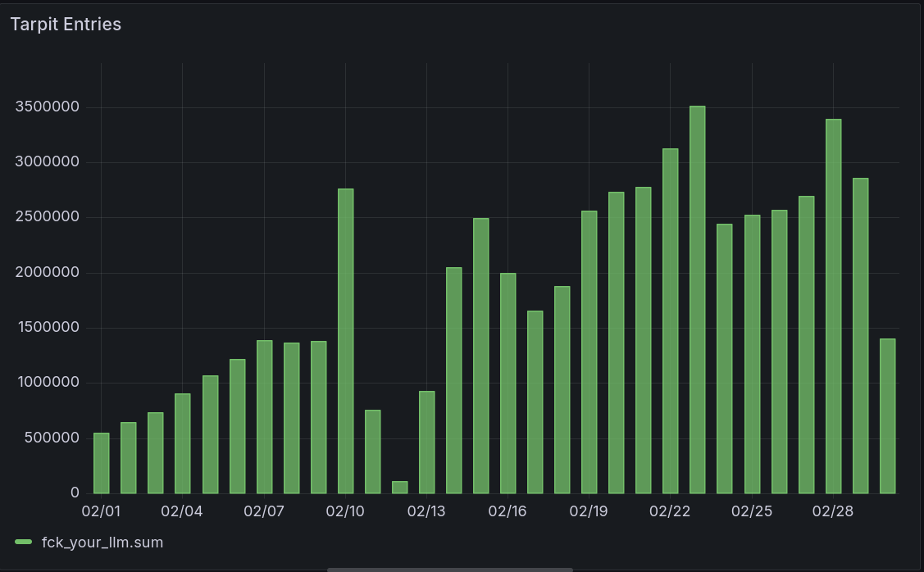Select the bar above the 02/25 label
The image size is (924, 572).
click(751, 344)
